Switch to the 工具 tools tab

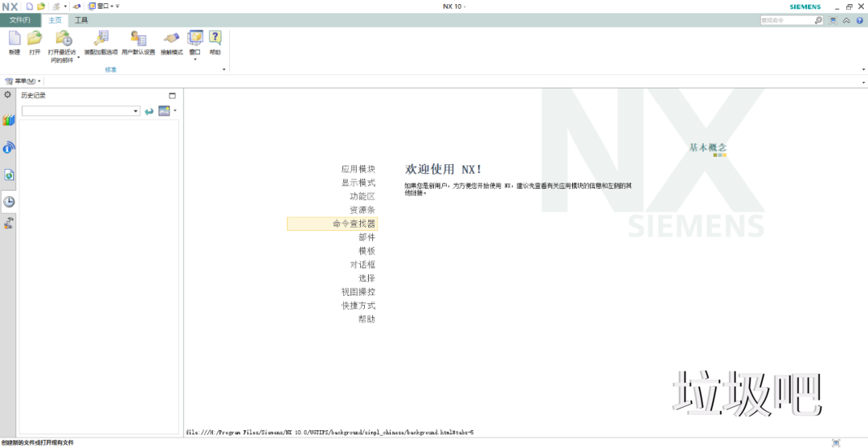pyautogui.click(x=81, y=20)
